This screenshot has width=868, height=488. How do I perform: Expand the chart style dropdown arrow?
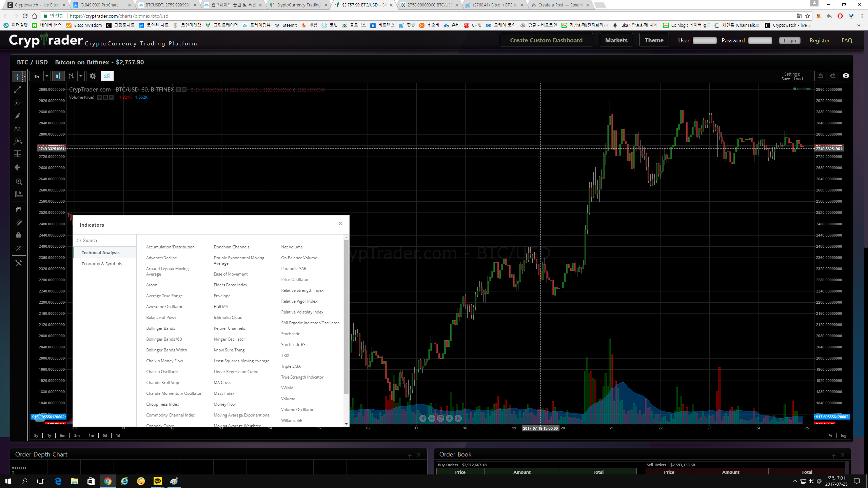pyautogui.click(x=81, y=76)
